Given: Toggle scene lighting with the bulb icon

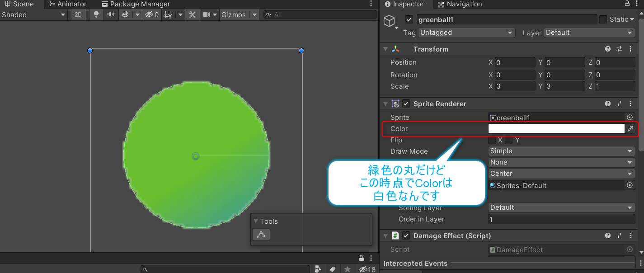Looking at the screenshot, I should (96, 14).
